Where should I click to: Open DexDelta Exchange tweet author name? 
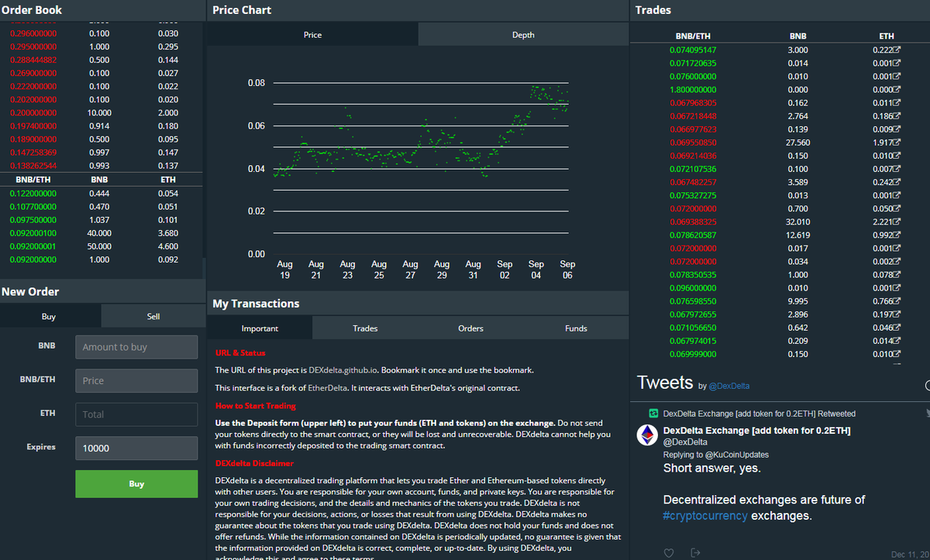[756, 430]
